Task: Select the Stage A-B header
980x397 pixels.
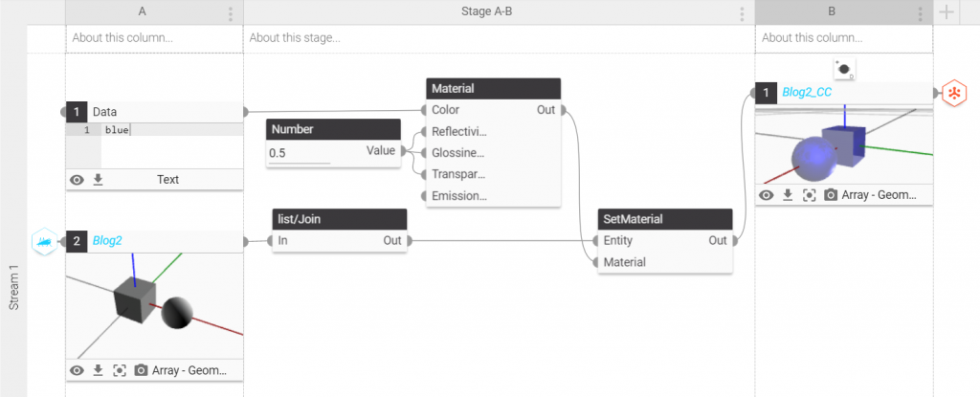Action: 498,11
